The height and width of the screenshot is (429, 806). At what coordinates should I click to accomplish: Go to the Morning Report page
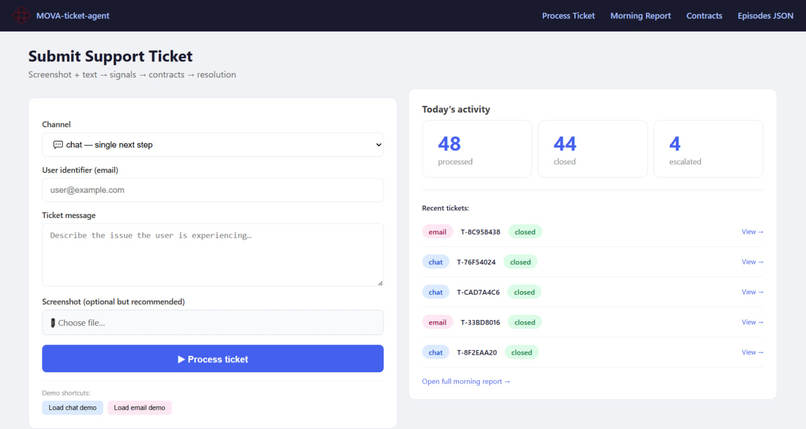click(x=640, y=16)
